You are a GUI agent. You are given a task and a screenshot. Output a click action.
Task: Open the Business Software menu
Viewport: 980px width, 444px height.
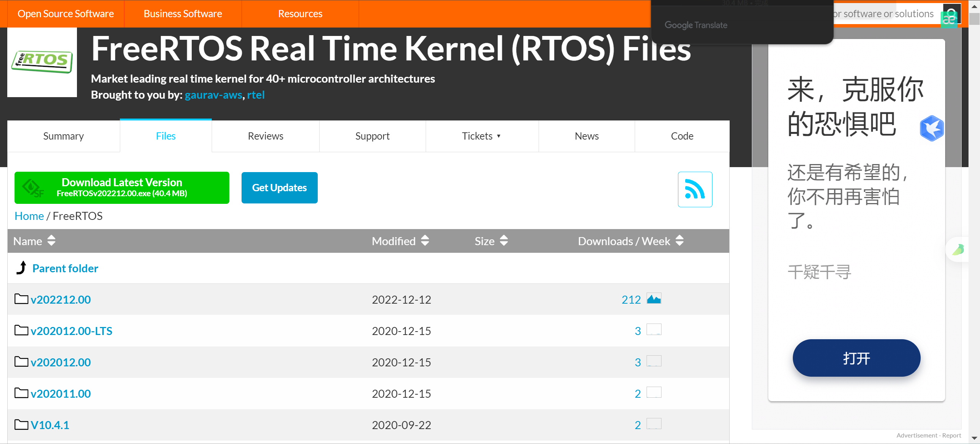pos(183,14)
